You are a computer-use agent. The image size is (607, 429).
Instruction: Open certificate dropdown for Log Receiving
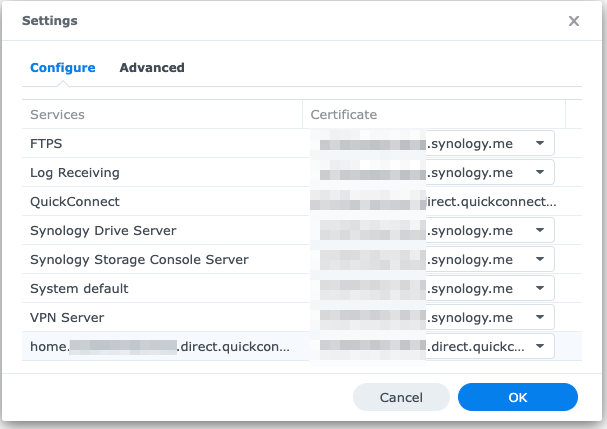540,172
